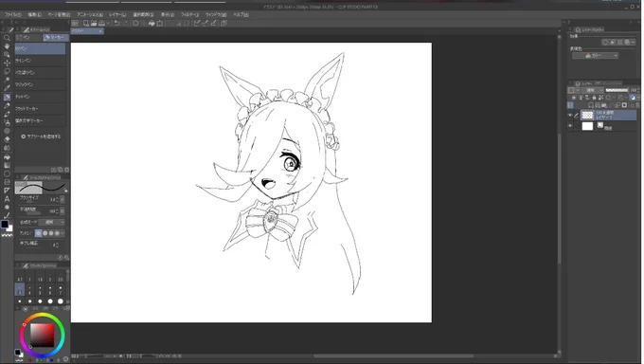Toggle the Lock Layer padlock icon

[x=594, y=98]
